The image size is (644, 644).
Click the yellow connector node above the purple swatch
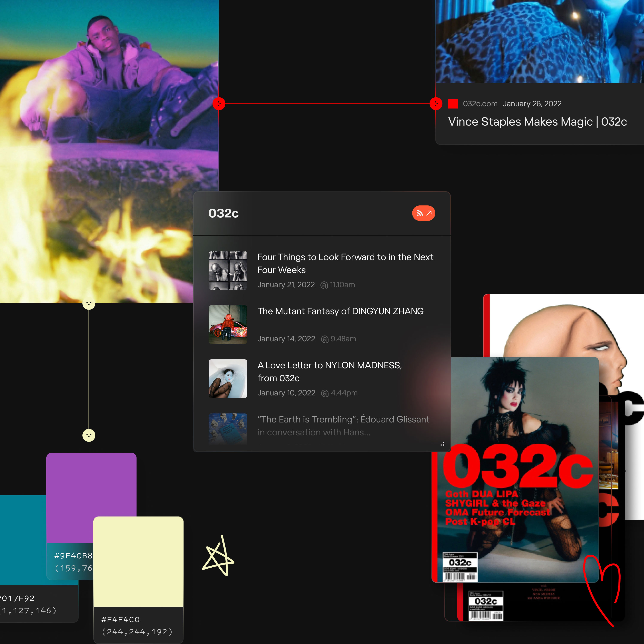[x=89, y=435]
